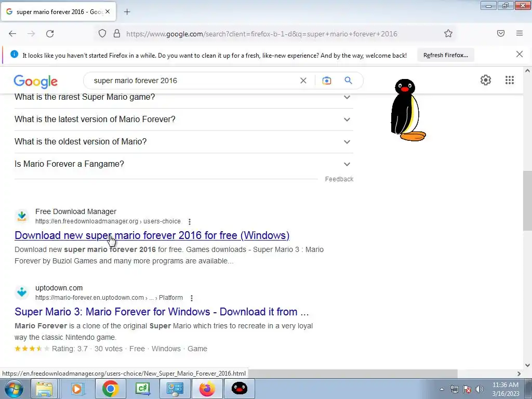
Task: Open Windows Media Player from taskbar
Action: point(77,389)
